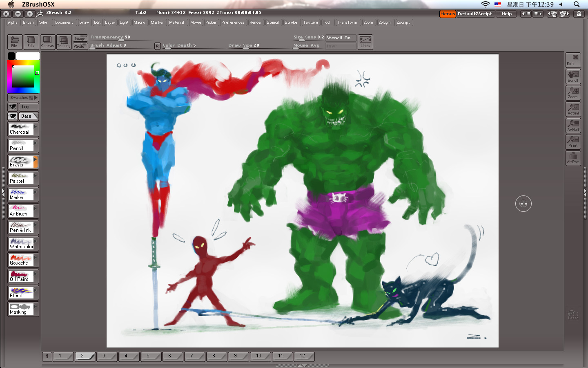Viewport: 588px width, 368px height.
Task: Expand the Swatches panel
Action: (x=23, y=98)
